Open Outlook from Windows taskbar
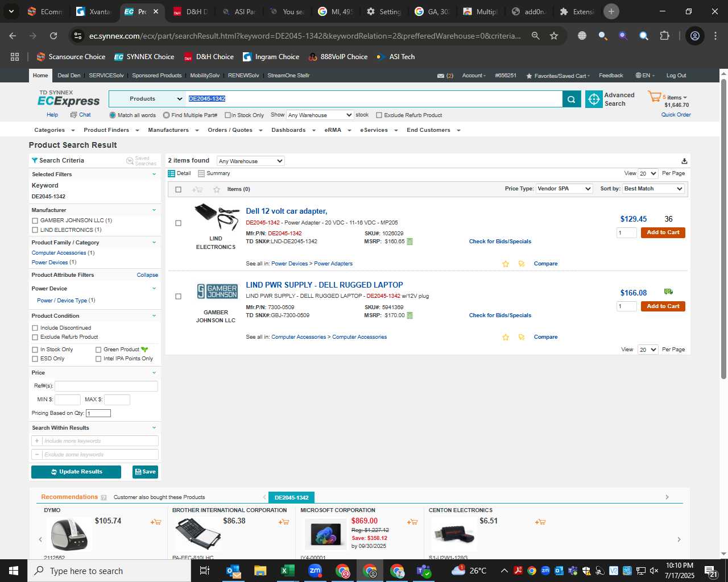This screenshot has height=582, width=728. click(x=233, y=571)
